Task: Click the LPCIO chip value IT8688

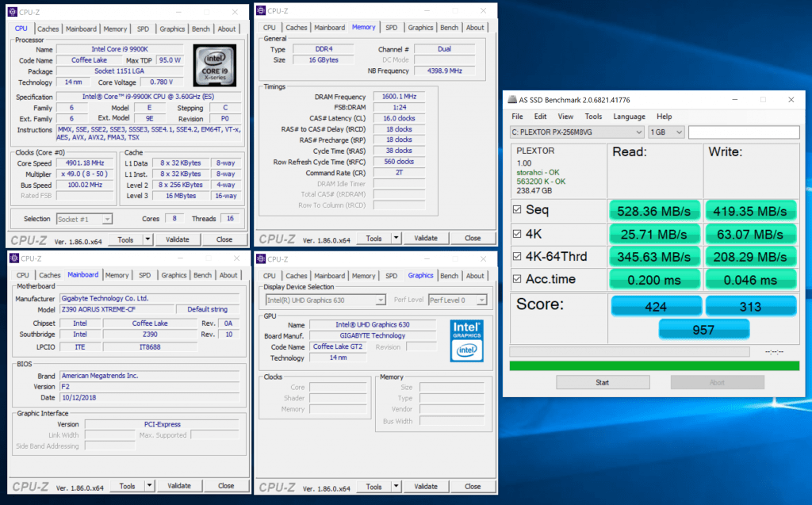Action: click(150, 347)
